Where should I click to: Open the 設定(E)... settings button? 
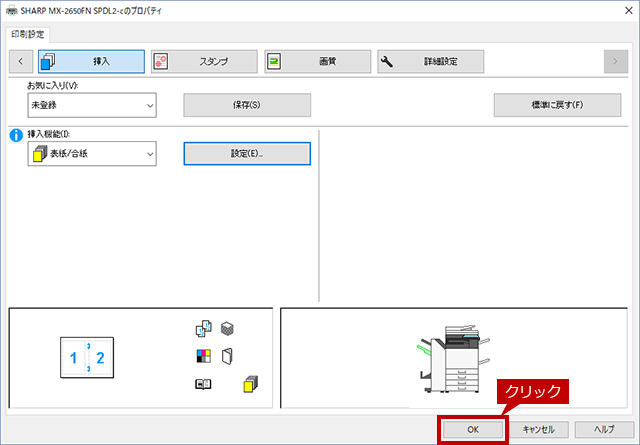click(x=247, y=154)
